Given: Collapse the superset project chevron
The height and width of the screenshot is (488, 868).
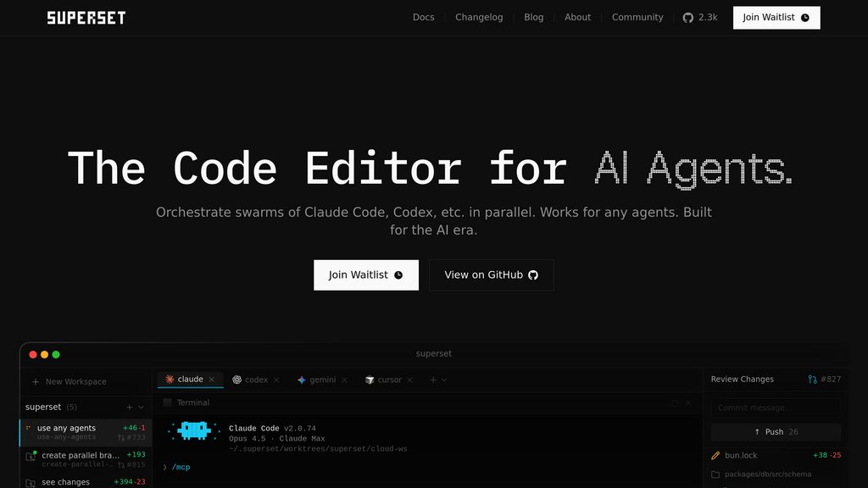Looking at the screenshot, I should [x=141, y=408].
